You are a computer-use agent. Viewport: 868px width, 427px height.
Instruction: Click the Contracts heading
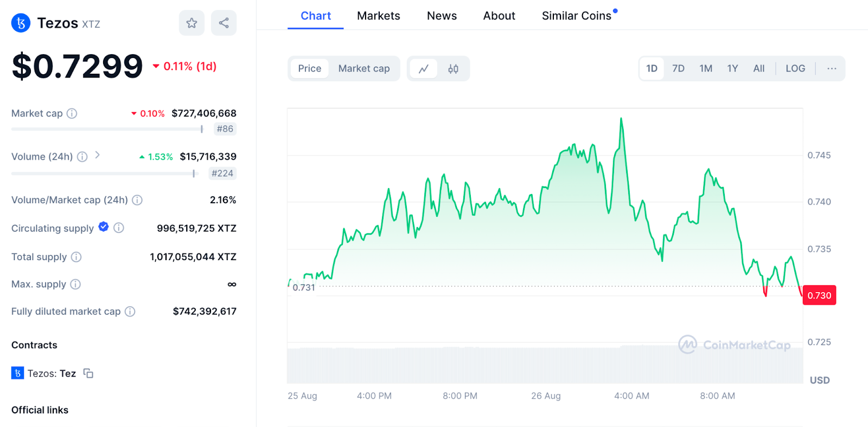34,345
